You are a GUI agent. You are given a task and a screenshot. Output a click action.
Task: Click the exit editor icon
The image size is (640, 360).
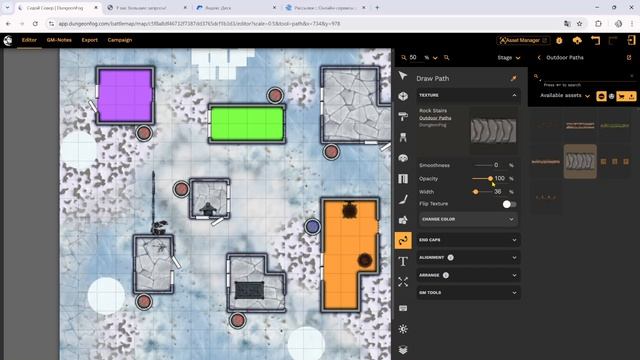tap(631, 40)
